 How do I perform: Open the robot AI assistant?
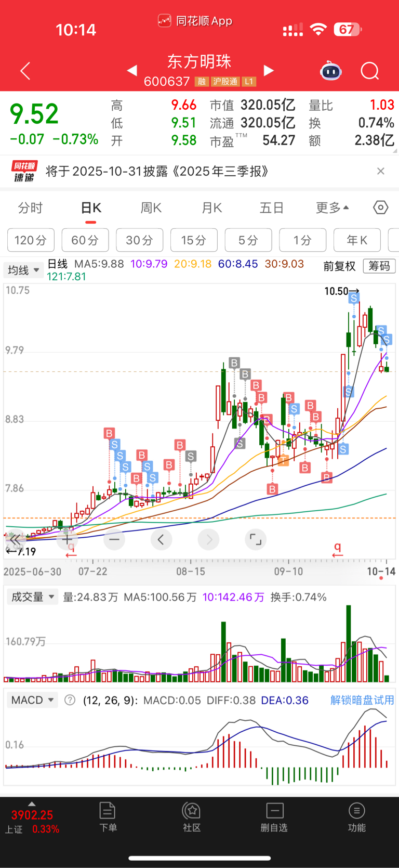tap(330, 71)
